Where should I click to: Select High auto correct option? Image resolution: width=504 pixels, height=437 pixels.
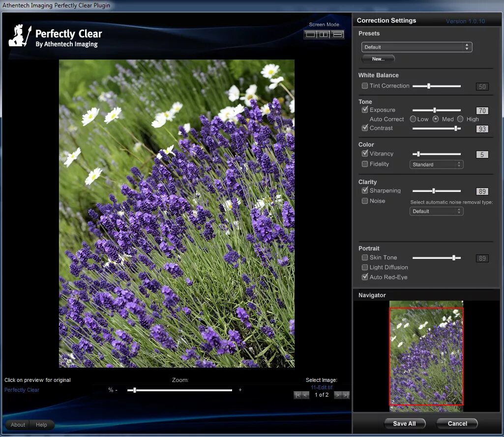pyautogui.click(x=460, y=119)
